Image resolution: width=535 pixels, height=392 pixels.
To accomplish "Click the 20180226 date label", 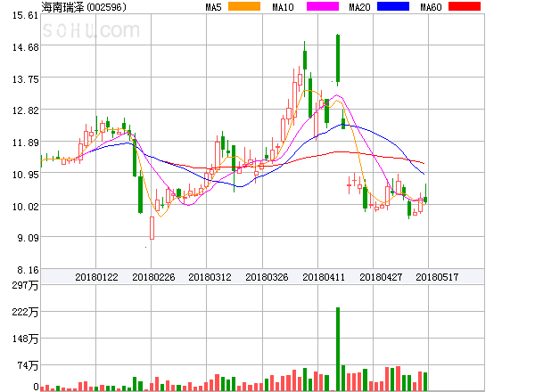I will (153, 277).
